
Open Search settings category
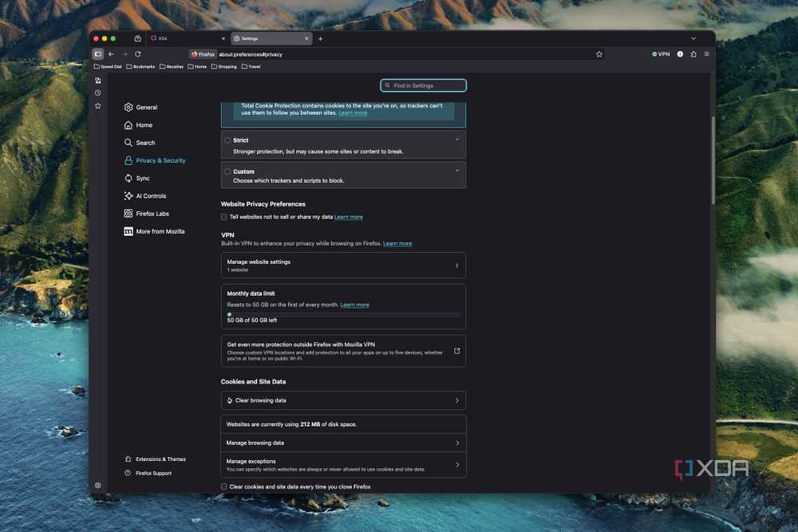[140, 143]
